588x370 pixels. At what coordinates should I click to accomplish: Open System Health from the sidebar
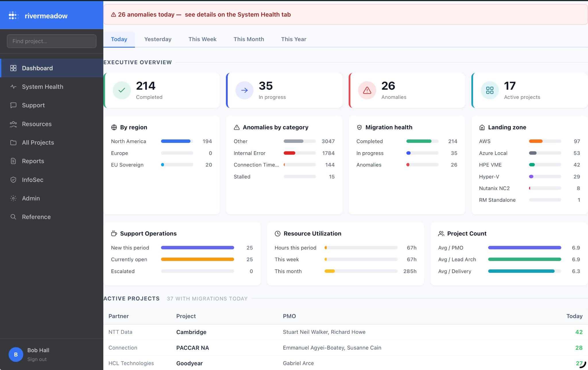(x=52, y=87)
